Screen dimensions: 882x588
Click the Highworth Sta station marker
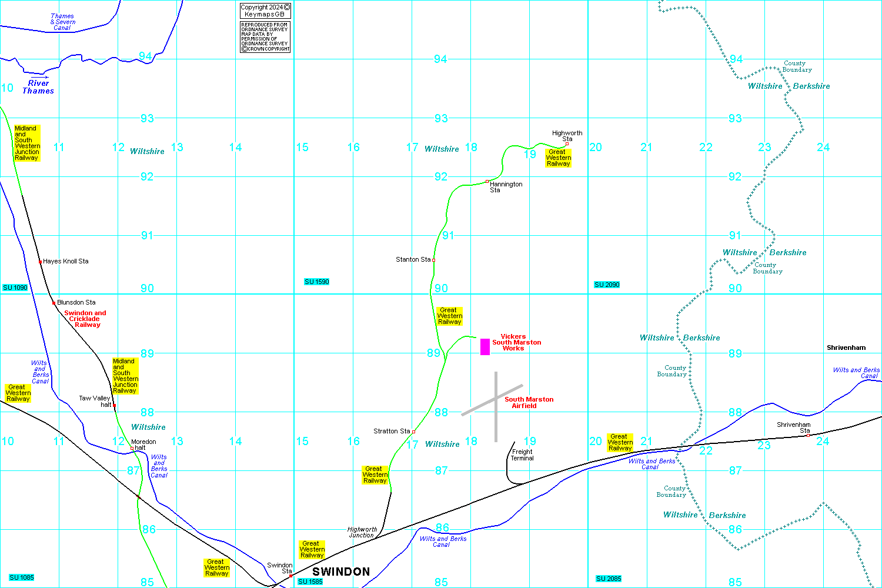click(x=567, y=143)
